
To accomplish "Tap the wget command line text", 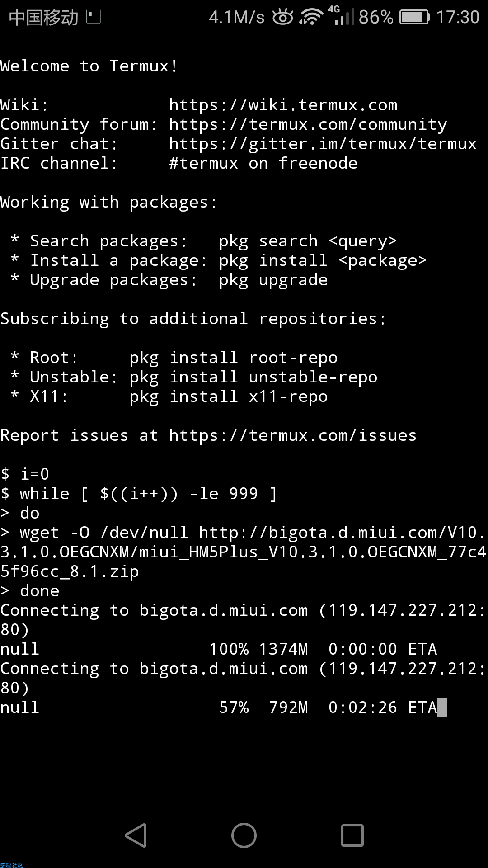I will pos(244,552).
